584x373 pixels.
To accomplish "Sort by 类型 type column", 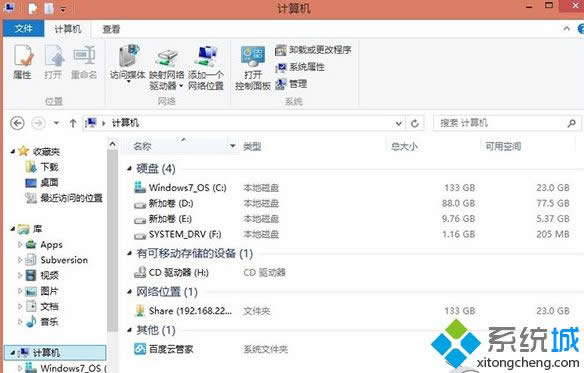I will point(252,146).
